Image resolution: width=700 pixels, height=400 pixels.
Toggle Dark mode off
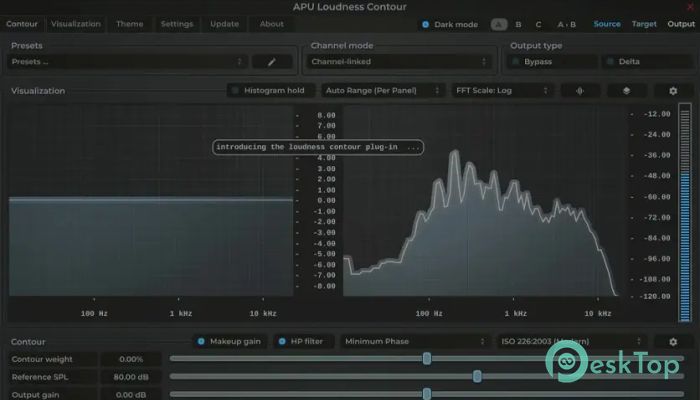click(426, 24)
